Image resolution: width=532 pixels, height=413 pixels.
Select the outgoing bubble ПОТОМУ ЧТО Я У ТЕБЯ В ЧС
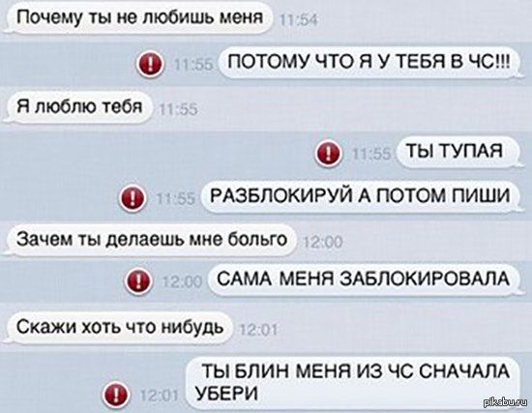369,63
